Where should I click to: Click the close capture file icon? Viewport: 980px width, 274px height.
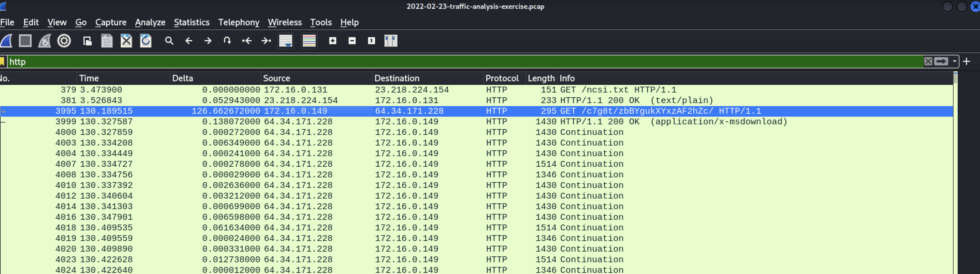point(126,41)
